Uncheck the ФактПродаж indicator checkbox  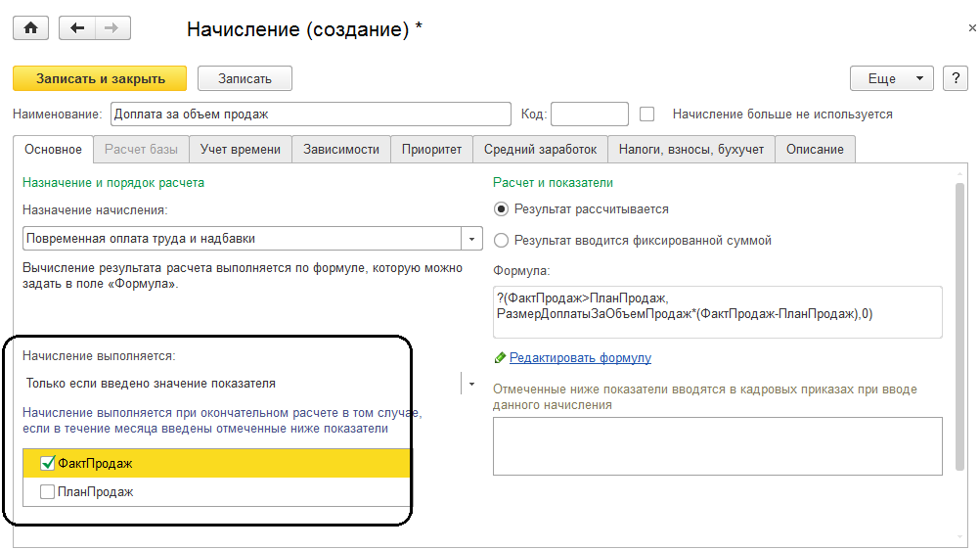(48, 463)
